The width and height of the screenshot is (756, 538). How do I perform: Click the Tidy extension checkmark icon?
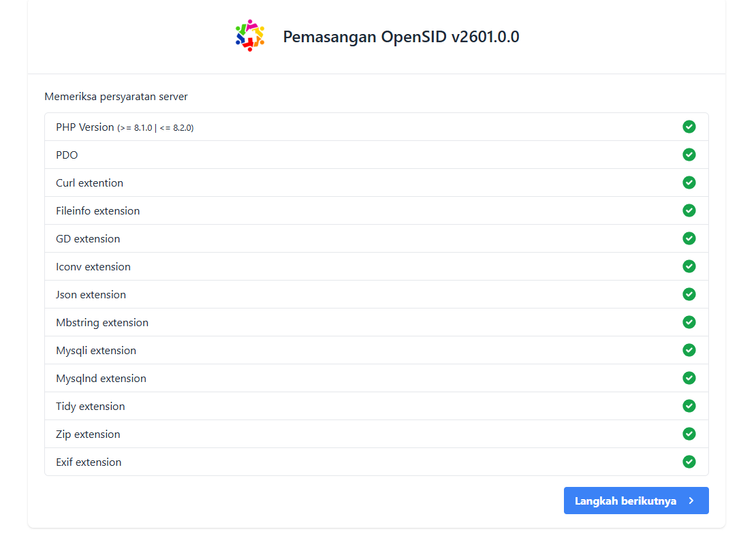(689, 406)
